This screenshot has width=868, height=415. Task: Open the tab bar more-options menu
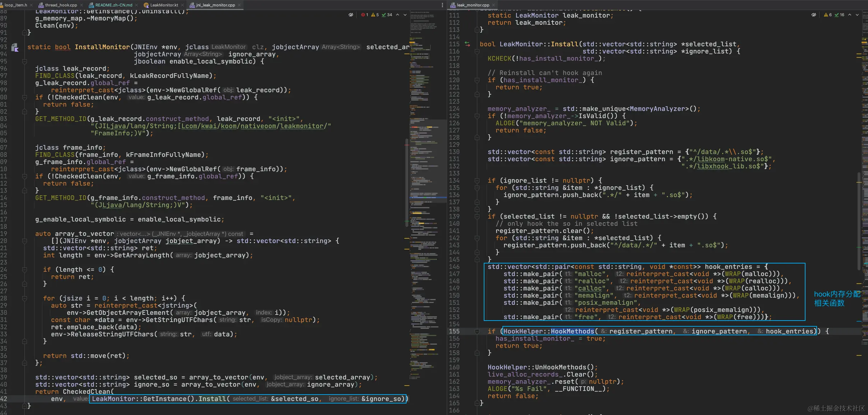coord(442,5)
